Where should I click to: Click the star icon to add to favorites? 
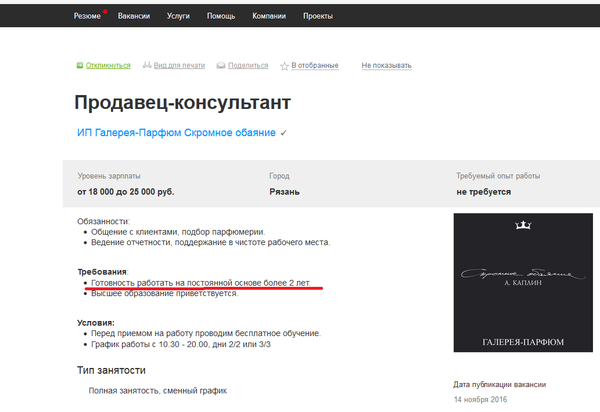click(x=284, y=66)
